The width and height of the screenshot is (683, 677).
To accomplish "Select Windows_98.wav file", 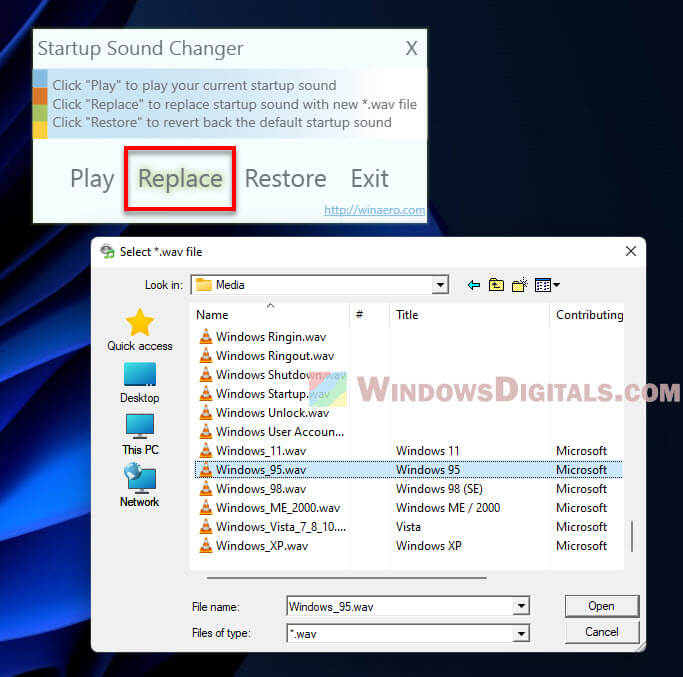I will (253, 489).
